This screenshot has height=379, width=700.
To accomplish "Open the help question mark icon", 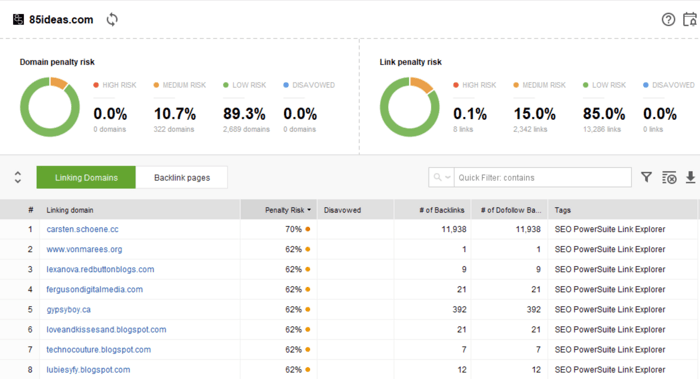I will [x=668, y=20].
